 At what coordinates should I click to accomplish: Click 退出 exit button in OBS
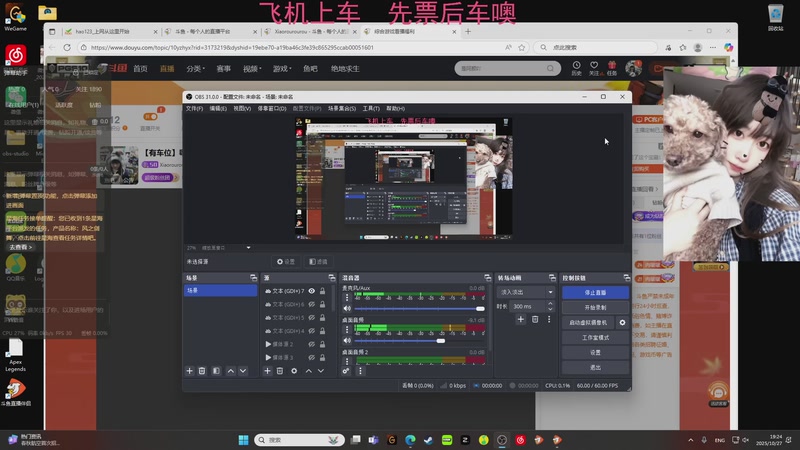pos(595,367)
